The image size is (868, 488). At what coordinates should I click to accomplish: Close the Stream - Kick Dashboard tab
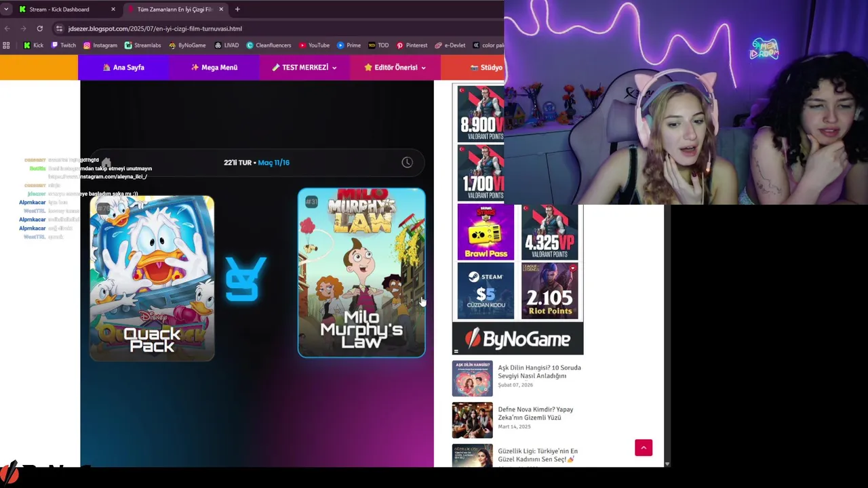113,9
